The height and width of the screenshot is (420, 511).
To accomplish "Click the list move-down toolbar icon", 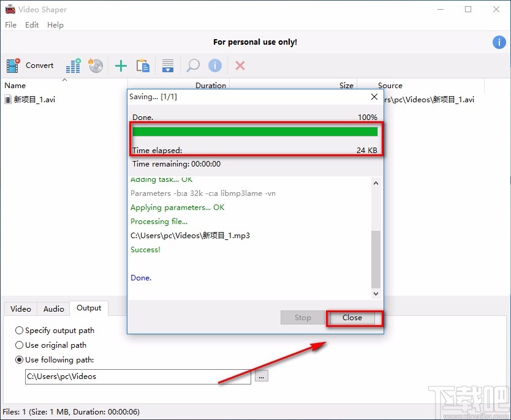I will coord(168,66).
